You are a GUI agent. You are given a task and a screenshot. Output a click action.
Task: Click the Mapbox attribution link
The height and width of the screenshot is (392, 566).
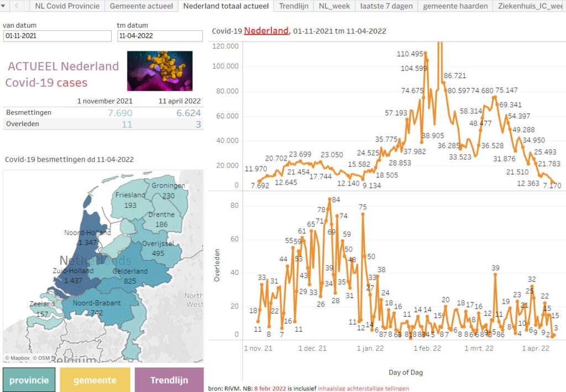(20, 358)
